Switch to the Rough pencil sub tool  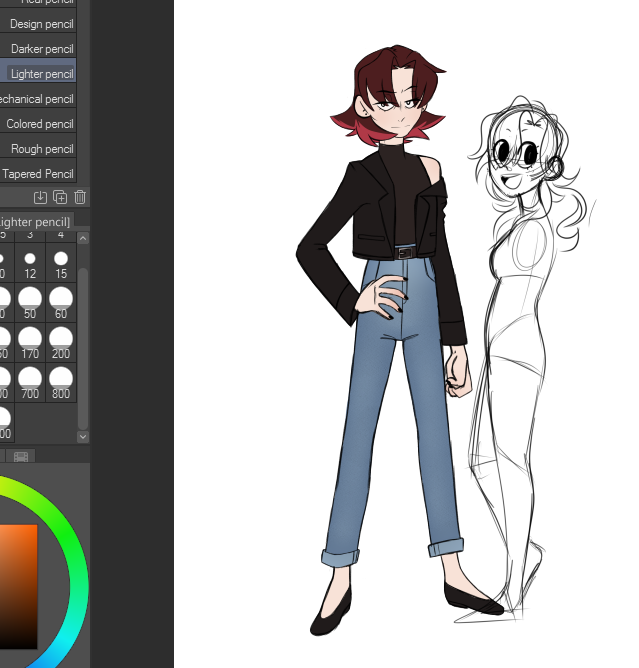38,149
